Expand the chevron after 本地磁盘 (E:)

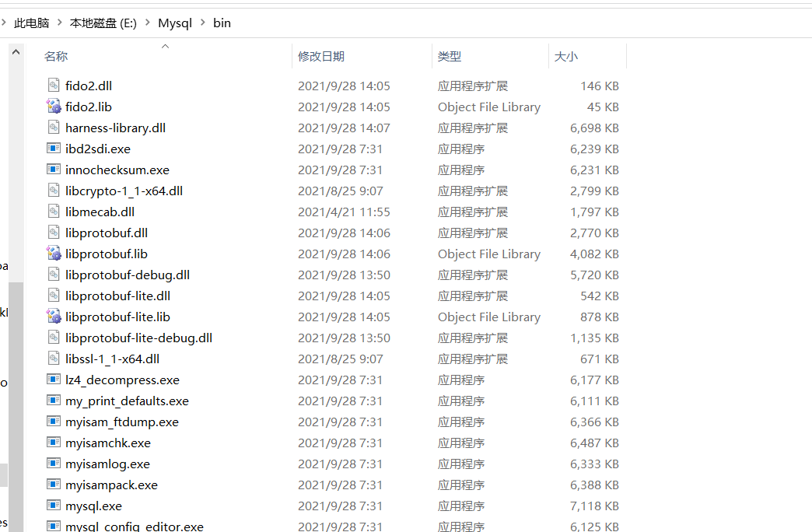(x=148, y=23)
